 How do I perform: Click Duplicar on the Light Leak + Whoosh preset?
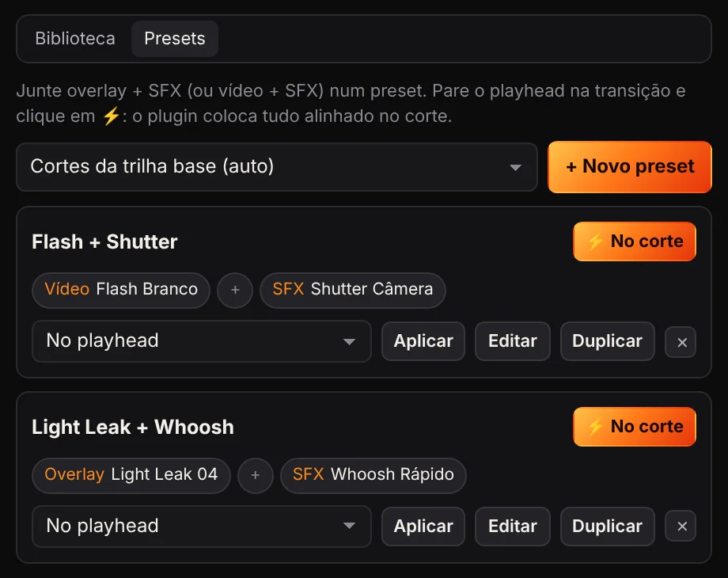coord(607,527)
